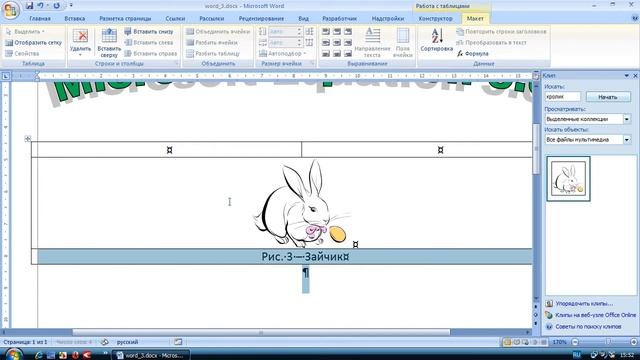Click Направление текста button
640x360 pixels.
tap(372, 42)
